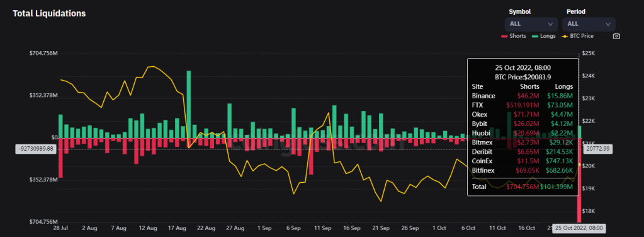Expand the Symbol dropdown chevron arrow
Viewport: 644px width, 237px height.
click(x=550, y=25)
